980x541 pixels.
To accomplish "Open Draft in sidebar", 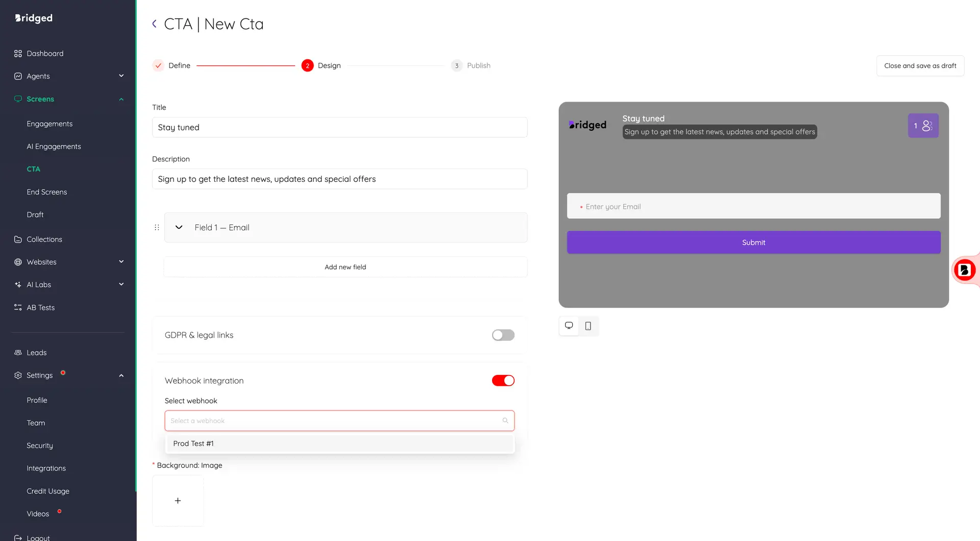I will point(35,215).
